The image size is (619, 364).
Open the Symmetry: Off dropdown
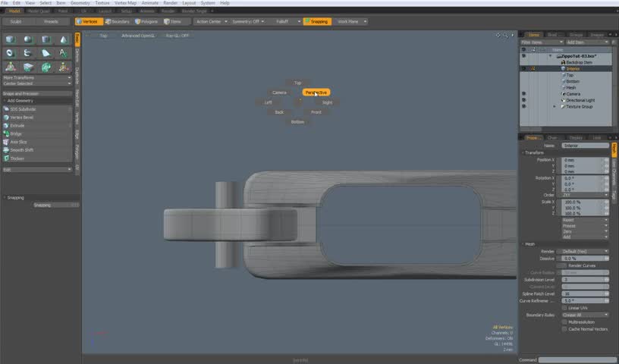coord(247,21)
